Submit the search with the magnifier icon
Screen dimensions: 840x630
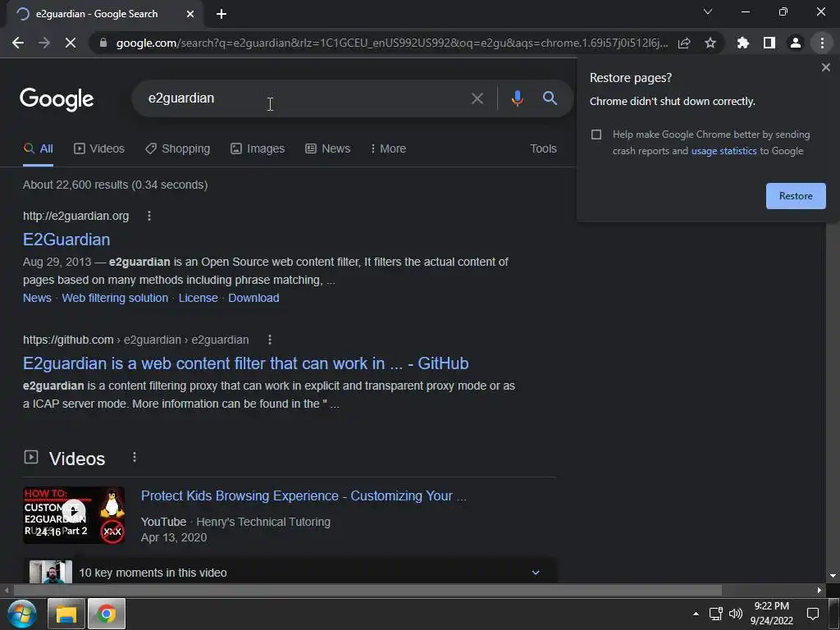(550, 98)
